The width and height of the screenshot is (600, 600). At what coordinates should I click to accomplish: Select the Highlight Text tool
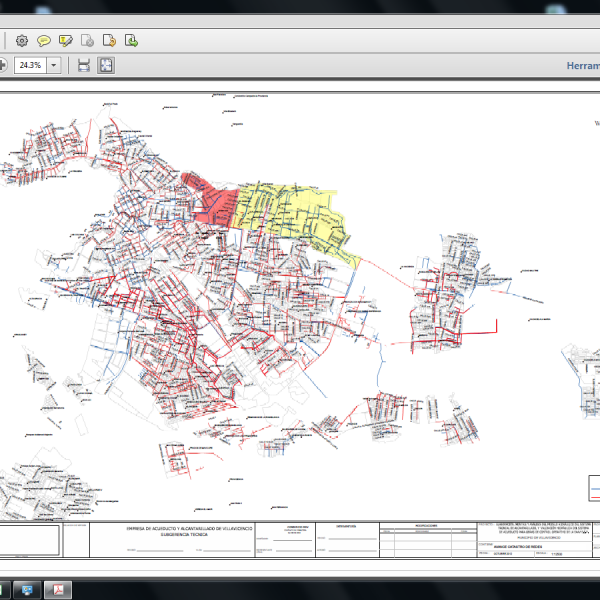click(x=65, y=41)
